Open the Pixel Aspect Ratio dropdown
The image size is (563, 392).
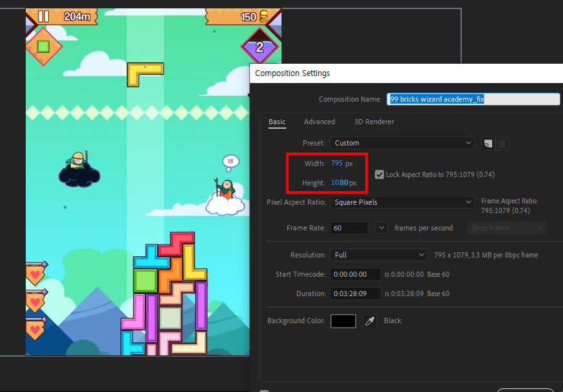click(x=402, y=202)
